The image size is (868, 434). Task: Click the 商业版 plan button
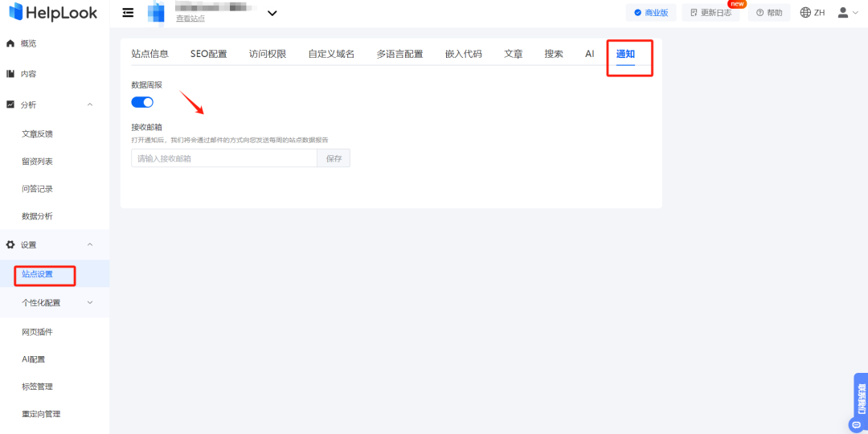pyautogui.click(x=651, y=13)
